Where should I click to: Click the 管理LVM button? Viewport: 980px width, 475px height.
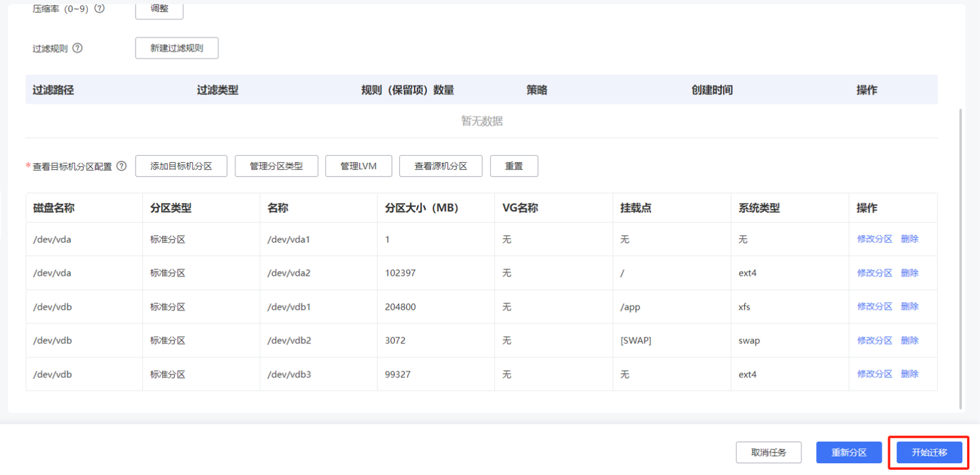coord(359,166)
